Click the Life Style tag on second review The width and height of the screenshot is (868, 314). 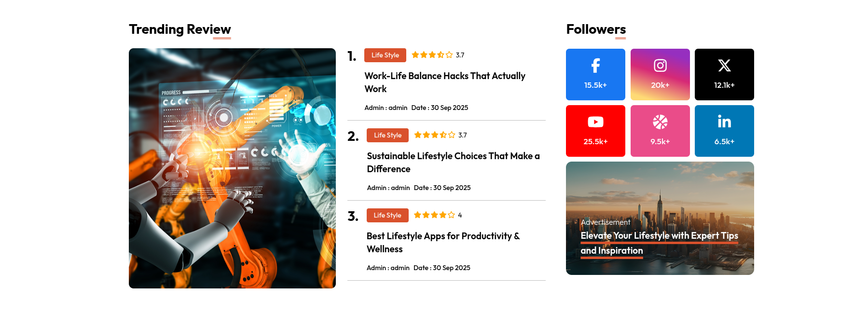[x=387, y=136]
